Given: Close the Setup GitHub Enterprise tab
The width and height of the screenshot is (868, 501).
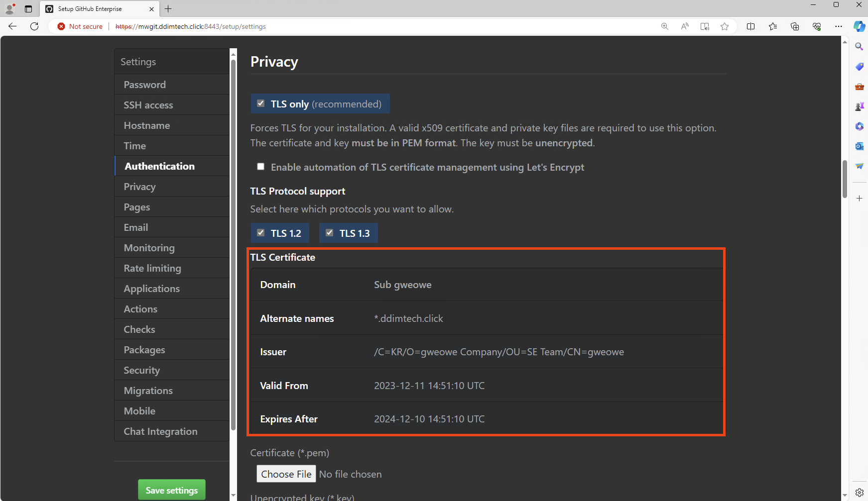Looking at the screenshot, I should pyautogui.click(x=151, y=9).
